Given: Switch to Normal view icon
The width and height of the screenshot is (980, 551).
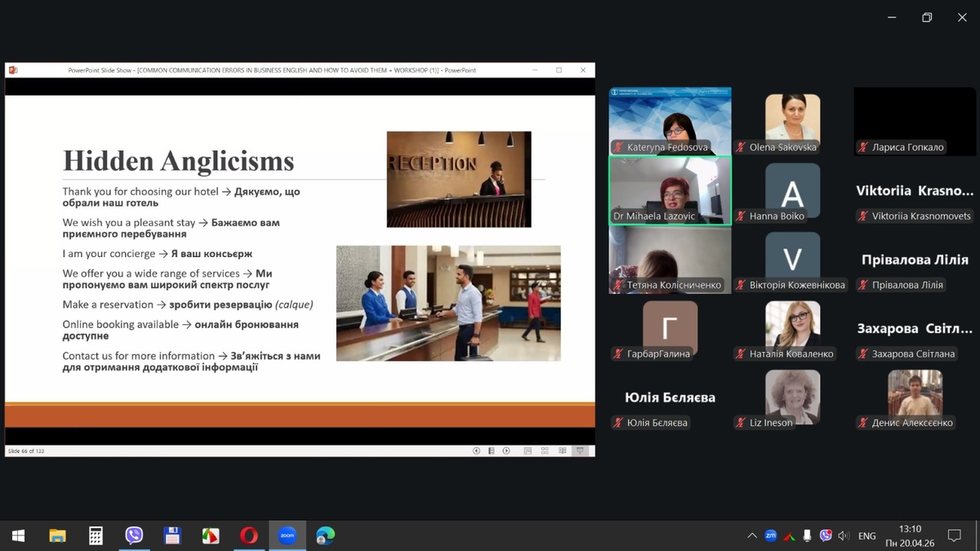Looking at the screenshot, I should coord(528,451).
